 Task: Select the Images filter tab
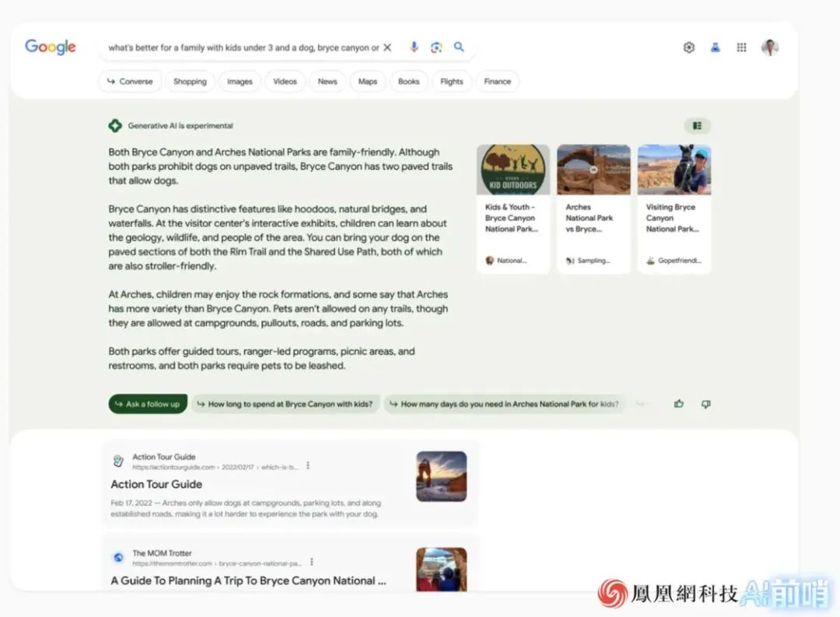240,82
